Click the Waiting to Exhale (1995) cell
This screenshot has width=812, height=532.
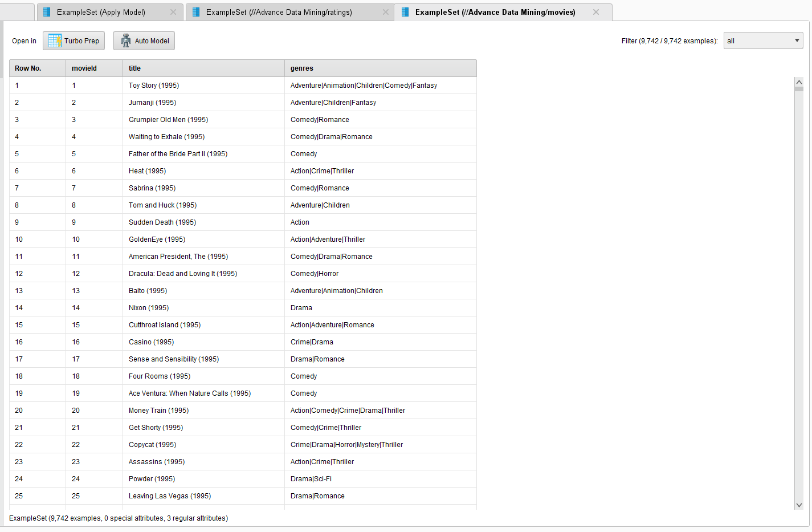point(203,137)
